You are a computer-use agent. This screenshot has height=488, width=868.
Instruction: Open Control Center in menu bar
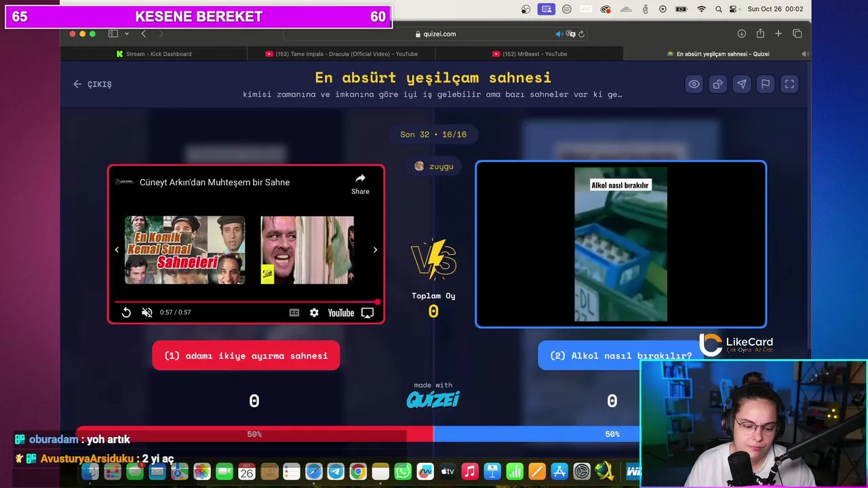tap(734, 9)
